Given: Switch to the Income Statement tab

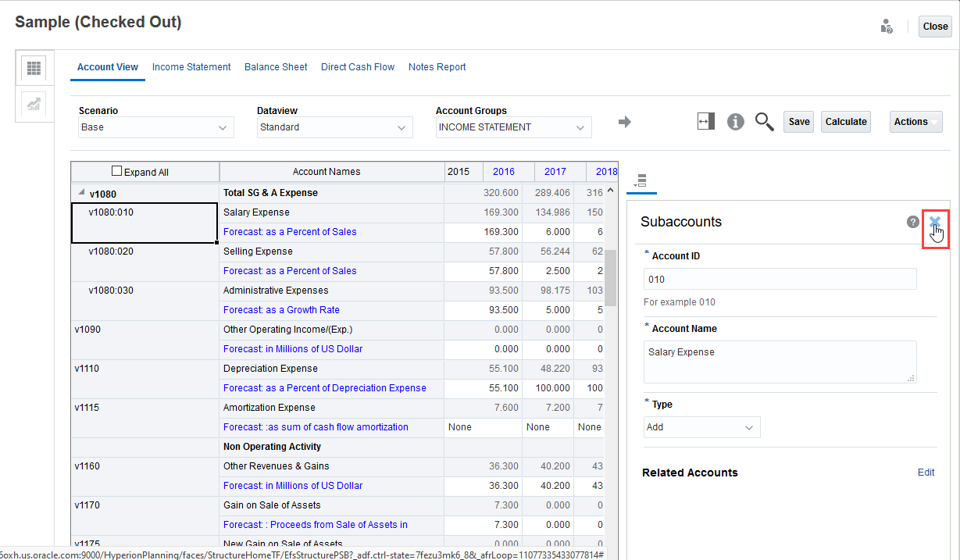Looking at the screenshot, I should (191, 67).
